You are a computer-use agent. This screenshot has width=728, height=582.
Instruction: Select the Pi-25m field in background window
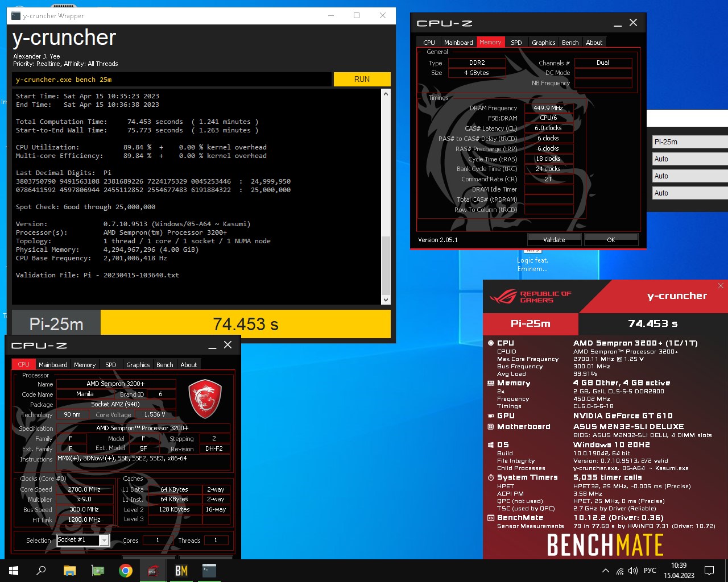690,142
